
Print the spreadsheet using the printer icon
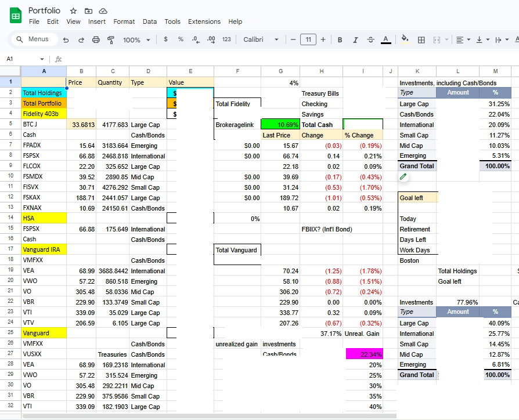coord(96,40)
